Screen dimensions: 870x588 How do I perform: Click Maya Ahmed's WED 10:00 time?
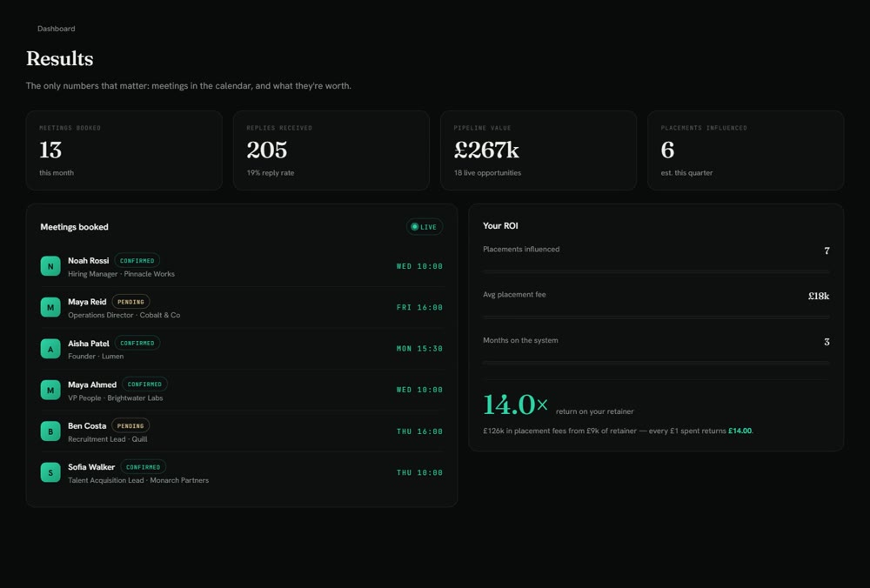(419, 390)
